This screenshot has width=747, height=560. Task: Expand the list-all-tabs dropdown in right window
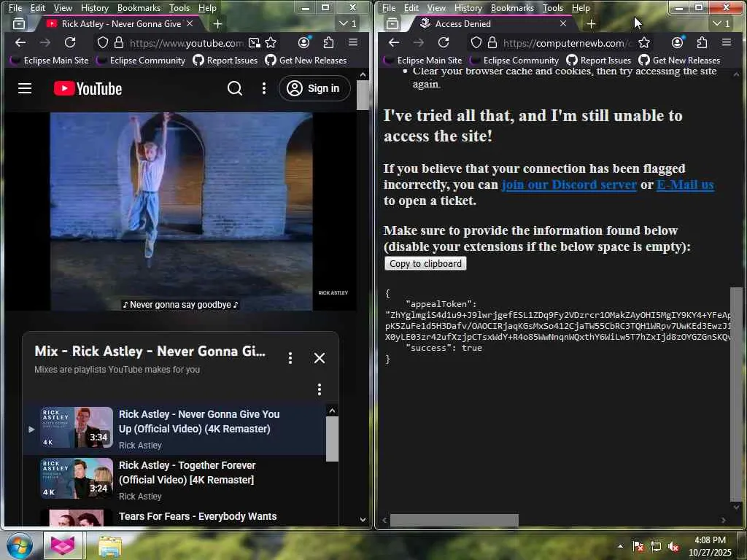click(721, 24)
